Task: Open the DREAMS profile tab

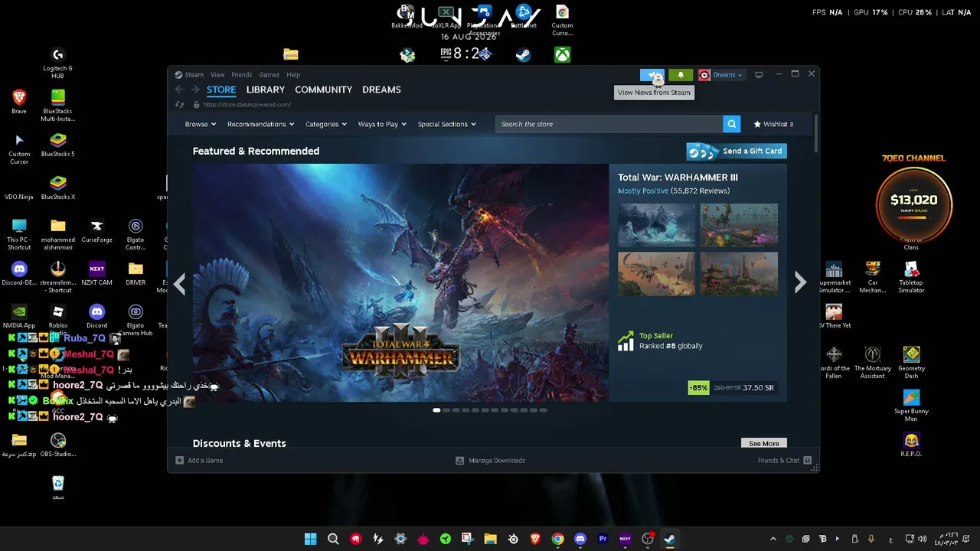Action: click(x=381, y=90)
